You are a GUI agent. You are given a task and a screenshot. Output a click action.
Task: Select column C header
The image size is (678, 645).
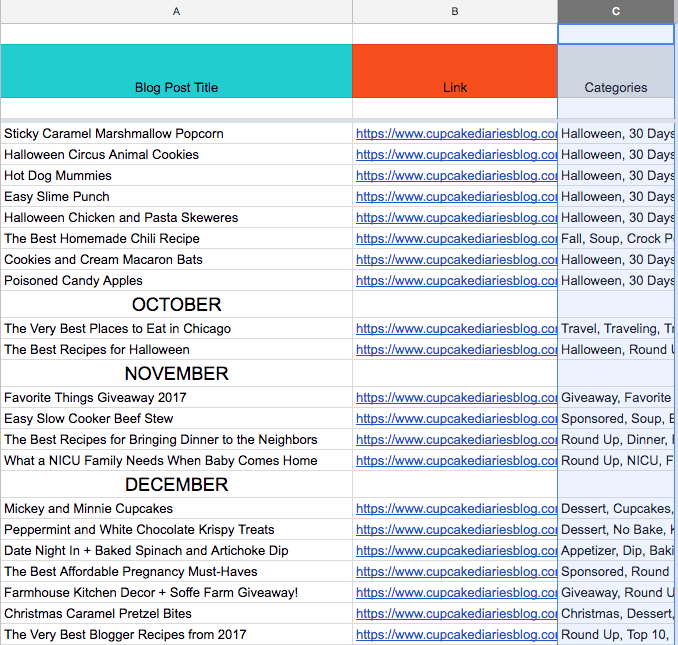(616, 11)
